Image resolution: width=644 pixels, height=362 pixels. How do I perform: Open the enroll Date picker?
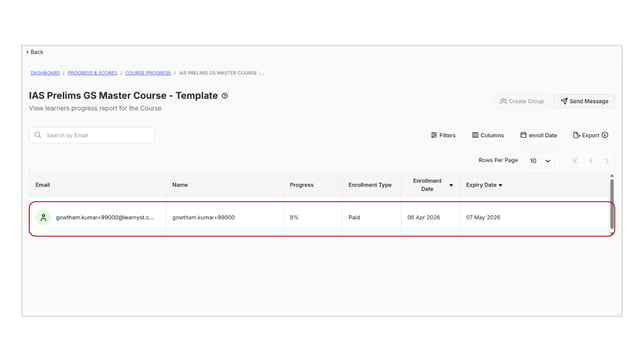click(x=538, y=135)
